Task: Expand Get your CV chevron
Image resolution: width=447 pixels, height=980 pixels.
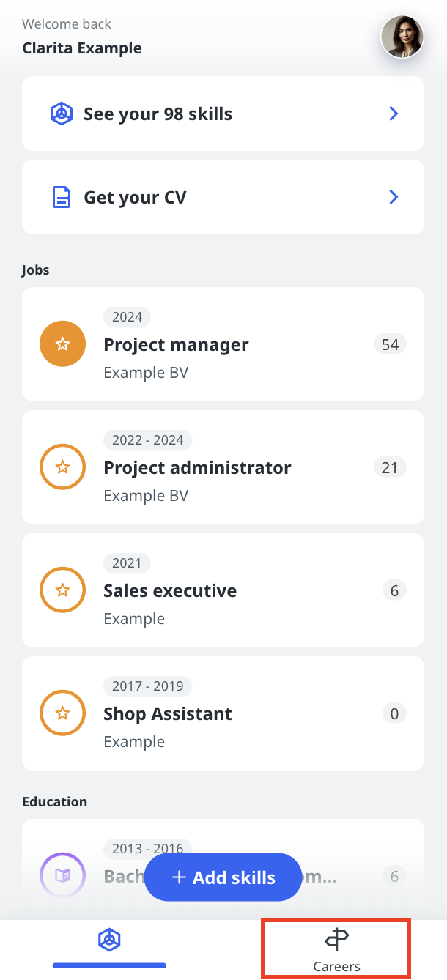Action: (x=394, y=197)
